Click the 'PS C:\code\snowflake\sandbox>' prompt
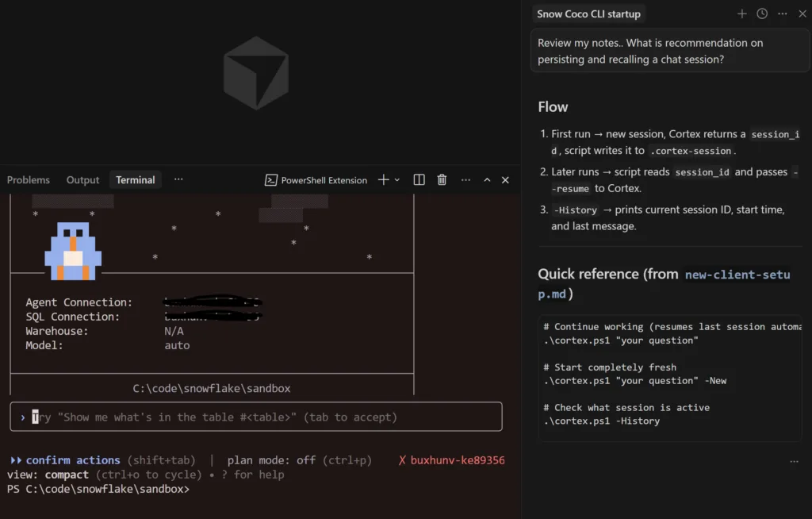 point(98,490)
